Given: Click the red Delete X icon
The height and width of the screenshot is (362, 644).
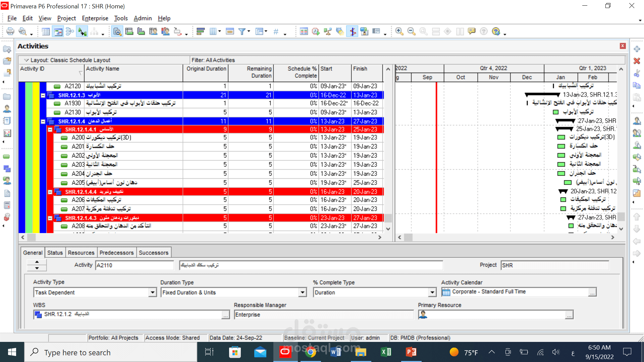Looking at the screenshot, I should click(637, 61).
